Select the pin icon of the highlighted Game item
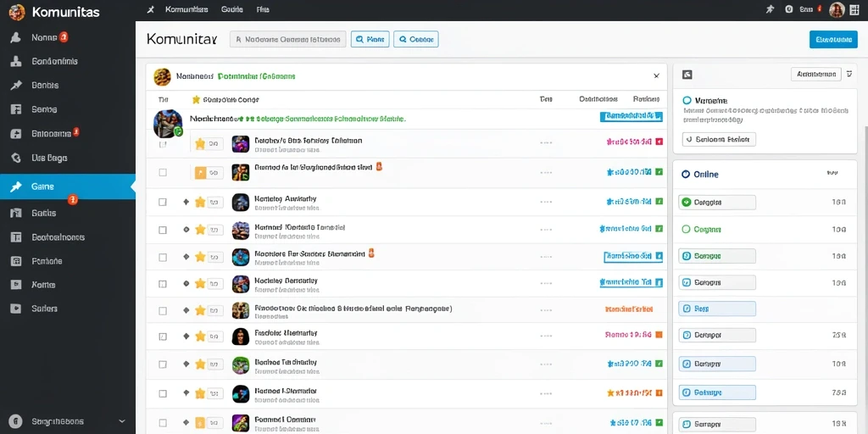 pyautogui.click(x=16, y=187)
